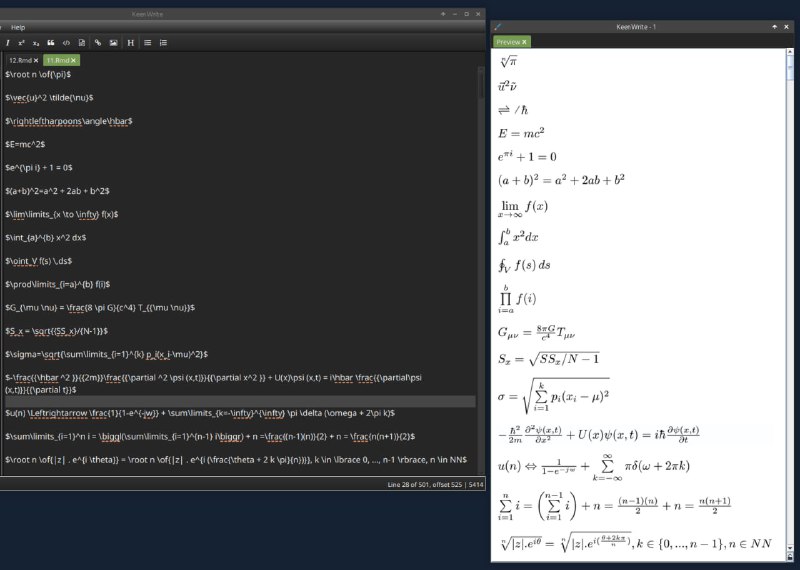Screen dimensions: 800x570
Task: Click the "$\int_{a}^{b} x^2 dx$" line
Action: click(45, 238)
